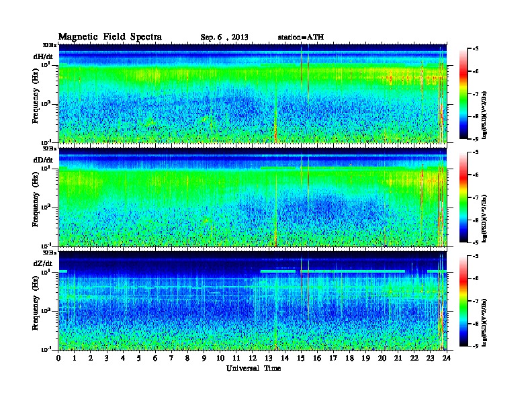Click the -5 value on the dH/dt color bar
Screen dimensions: 532x411
(476, 49)
